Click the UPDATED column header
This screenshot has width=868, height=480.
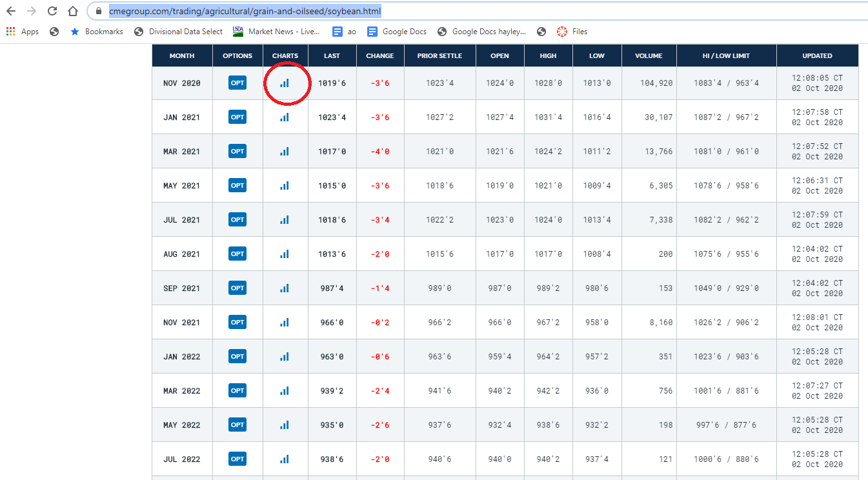(818, 55)
